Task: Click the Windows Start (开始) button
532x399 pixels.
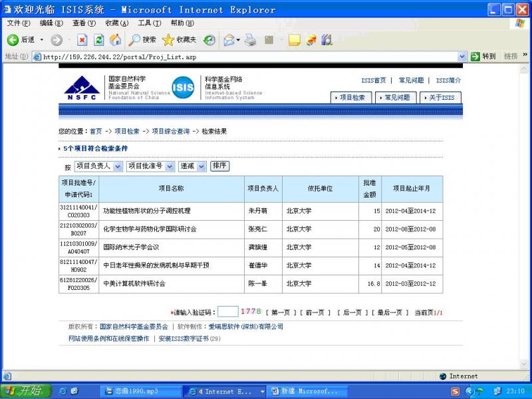Action: click(x=26, y=391)
